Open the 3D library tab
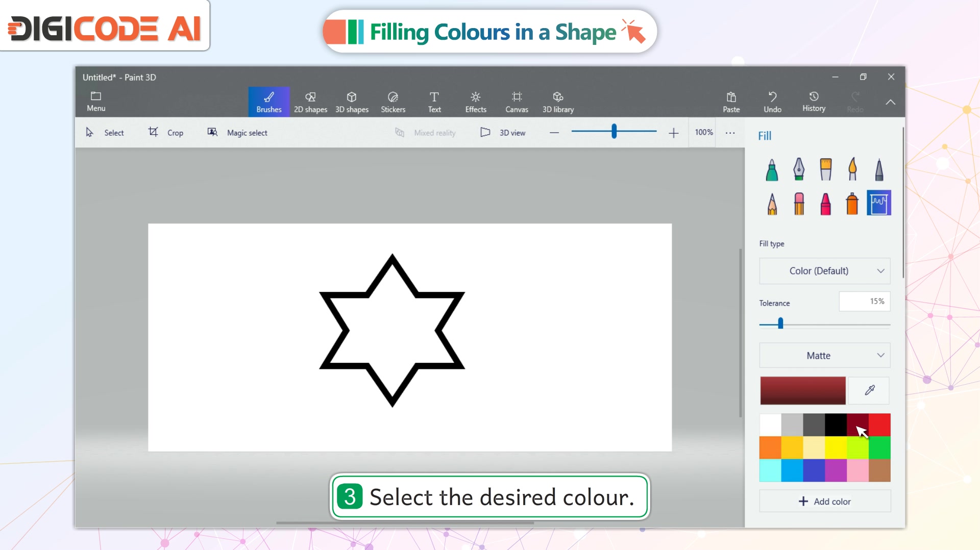The height and width of the screenshot is (550, 980). point(558,102)
